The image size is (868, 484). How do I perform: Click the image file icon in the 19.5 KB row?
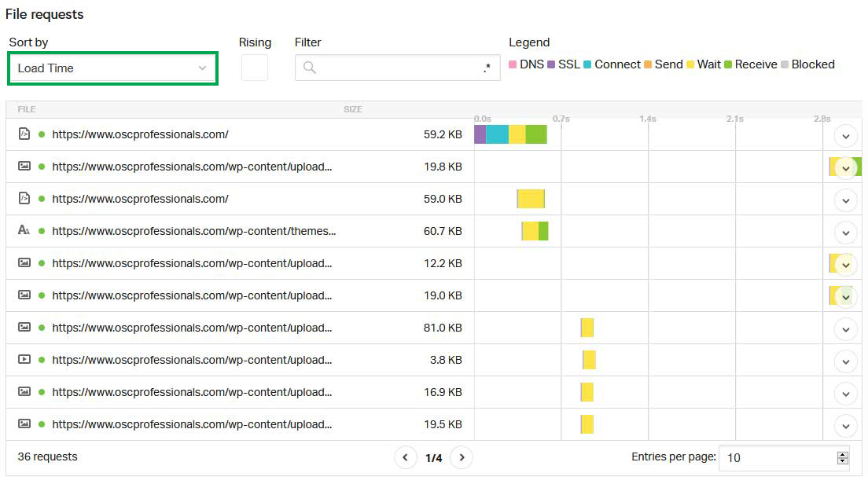click(x=24, y=424)
